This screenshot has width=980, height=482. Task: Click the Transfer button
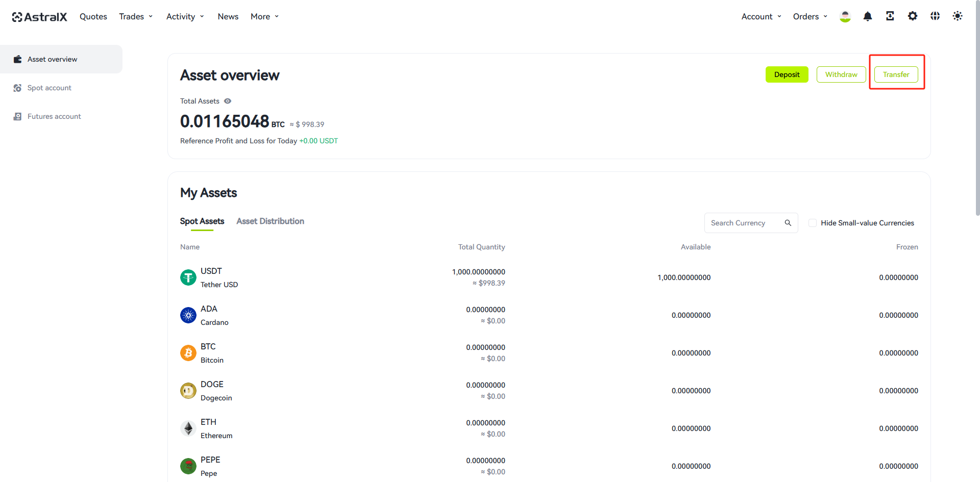coord(896,74)
